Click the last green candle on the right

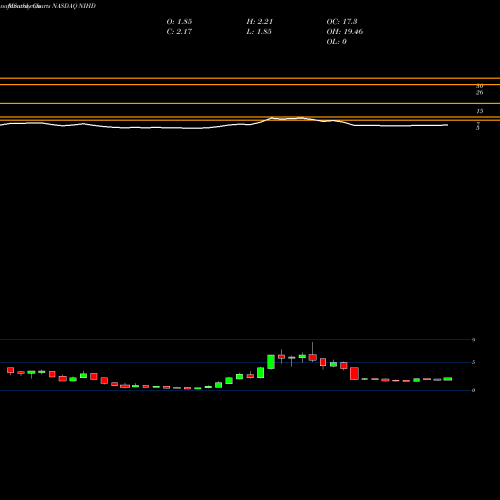pyautogui.click(x=448, y=379)
